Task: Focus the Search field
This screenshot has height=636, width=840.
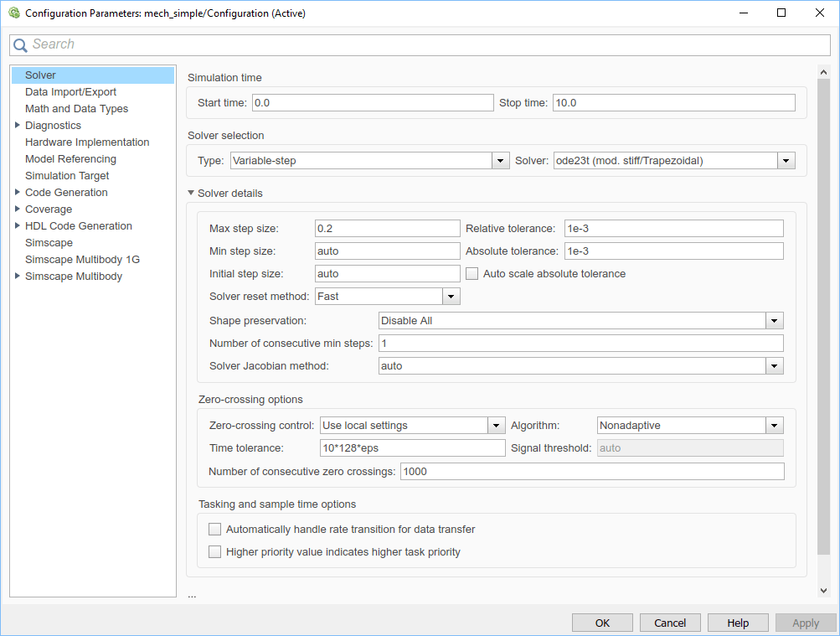Action: pos(420,45)
